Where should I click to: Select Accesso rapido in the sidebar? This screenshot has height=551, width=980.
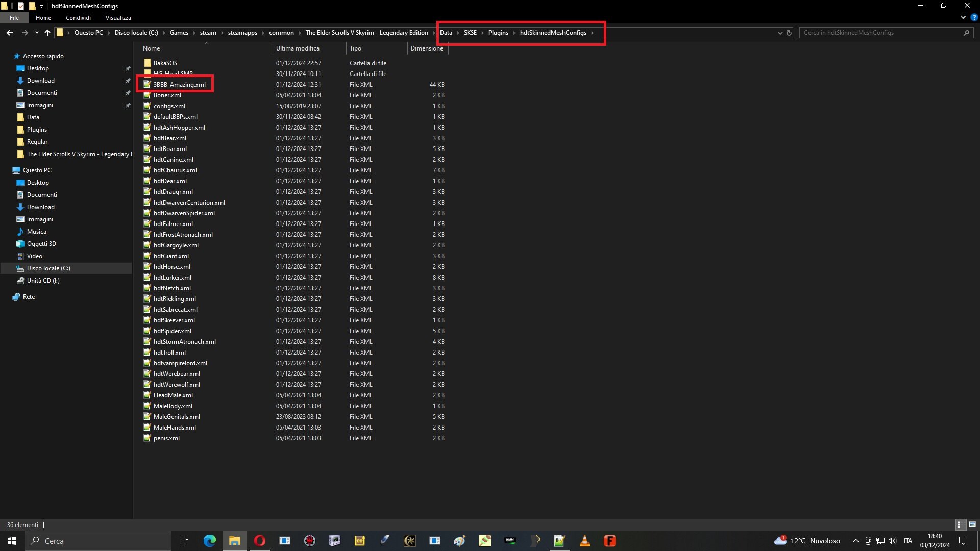43,56
